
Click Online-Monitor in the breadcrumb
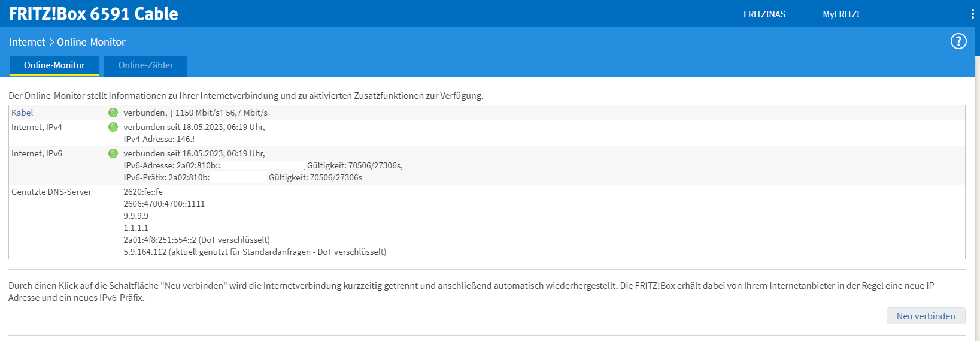[x=91, y=42]
